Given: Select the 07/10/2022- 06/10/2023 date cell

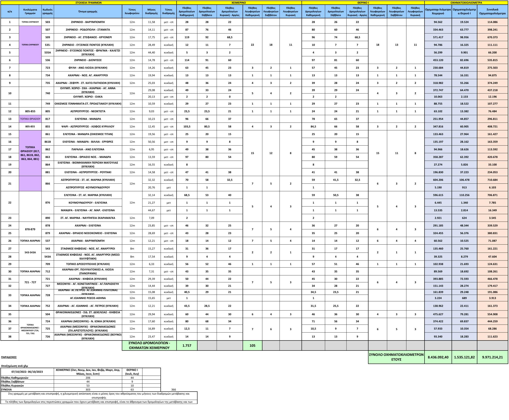Looking at the screenshot, I should point(27,372).
